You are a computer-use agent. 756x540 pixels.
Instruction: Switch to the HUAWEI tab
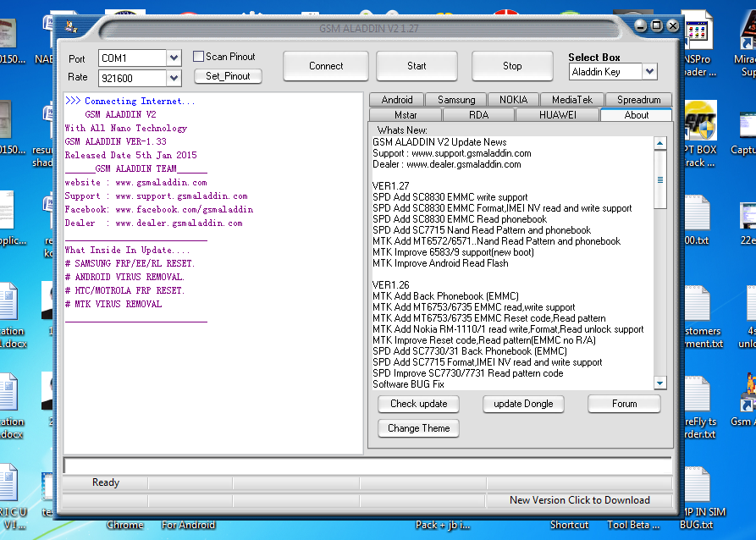pos(557,115)
